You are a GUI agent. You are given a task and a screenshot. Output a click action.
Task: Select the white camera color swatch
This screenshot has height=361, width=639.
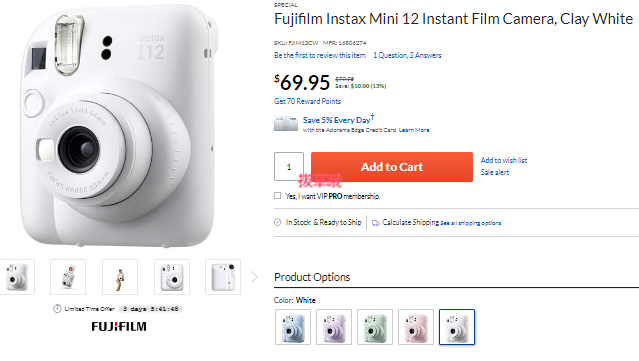pyautogui.click(x=457, y=327)
